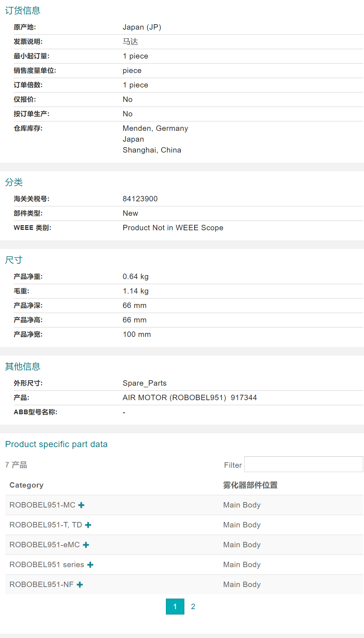Expand ROBOBEL951-eMC using its plus icon
The width and height of the screenshot is (364, 638).
86,545
